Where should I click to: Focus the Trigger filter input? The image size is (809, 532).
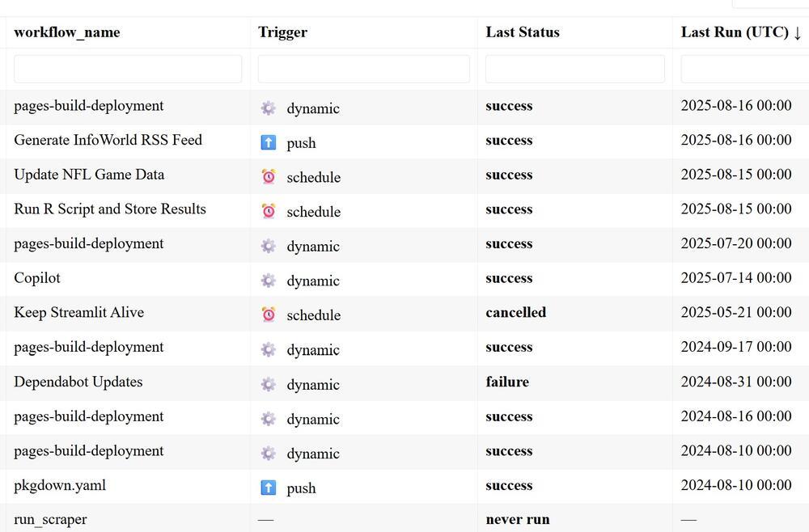[x=364, y=69]
